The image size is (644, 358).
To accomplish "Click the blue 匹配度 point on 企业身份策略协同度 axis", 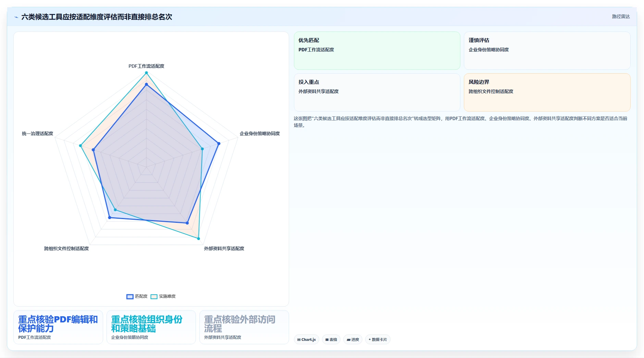I will tap(219, 143).
